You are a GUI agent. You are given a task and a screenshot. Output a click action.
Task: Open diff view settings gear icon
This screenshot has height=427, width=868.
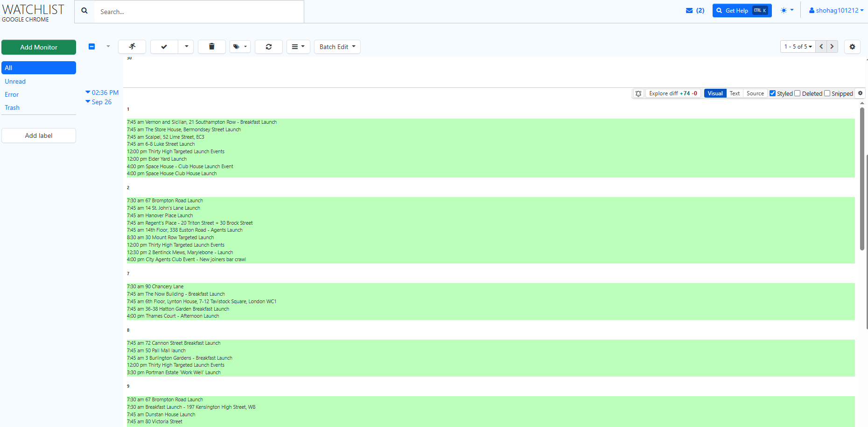point(861,93)
